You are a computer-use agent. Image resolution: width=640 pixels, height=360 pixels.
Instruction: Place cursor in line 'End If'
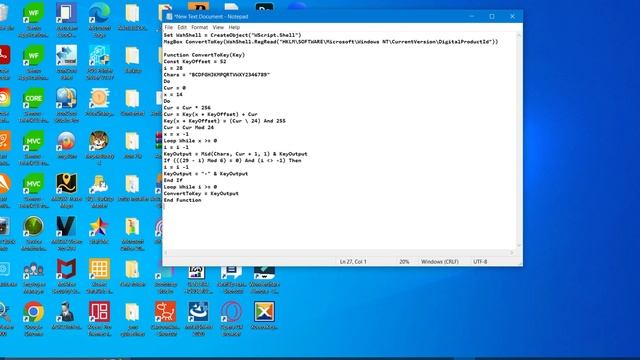pyautogui.click(x=173, y=180)
